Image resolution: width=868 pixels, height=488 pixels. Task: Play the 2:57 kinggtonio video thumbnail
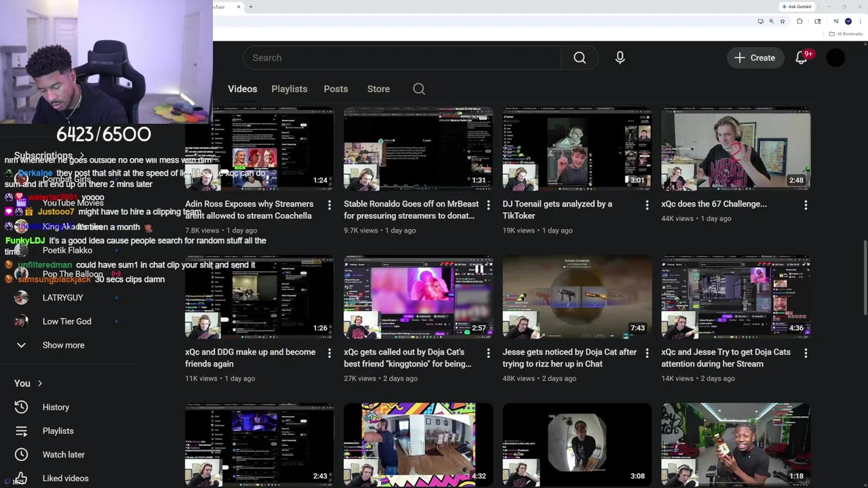pyautogui.click(x=418, y=297)
